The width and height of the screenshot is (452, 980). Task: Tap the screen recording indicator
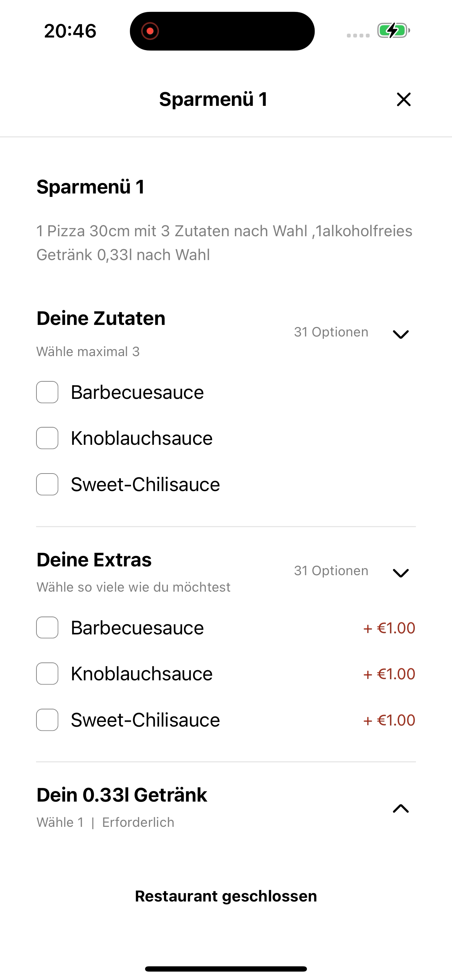150,31
